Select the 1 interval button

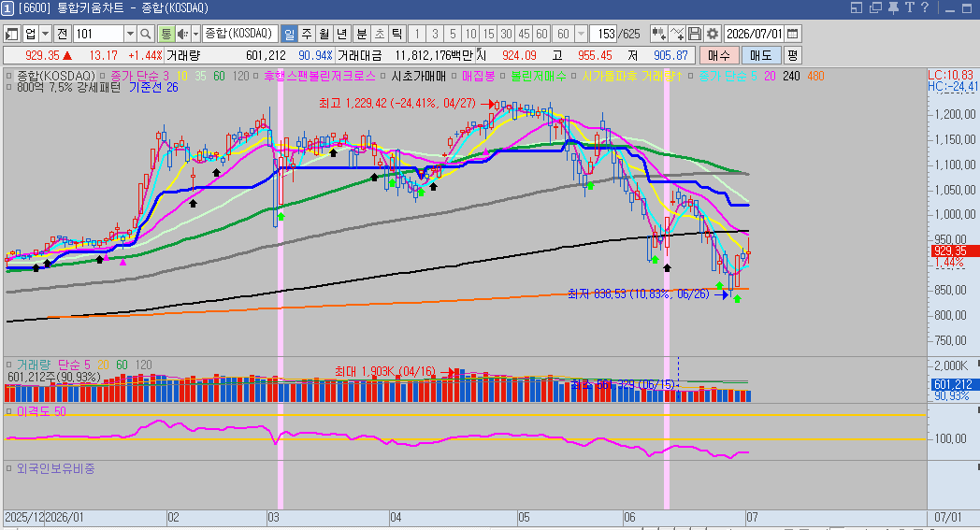click(417, 34)
